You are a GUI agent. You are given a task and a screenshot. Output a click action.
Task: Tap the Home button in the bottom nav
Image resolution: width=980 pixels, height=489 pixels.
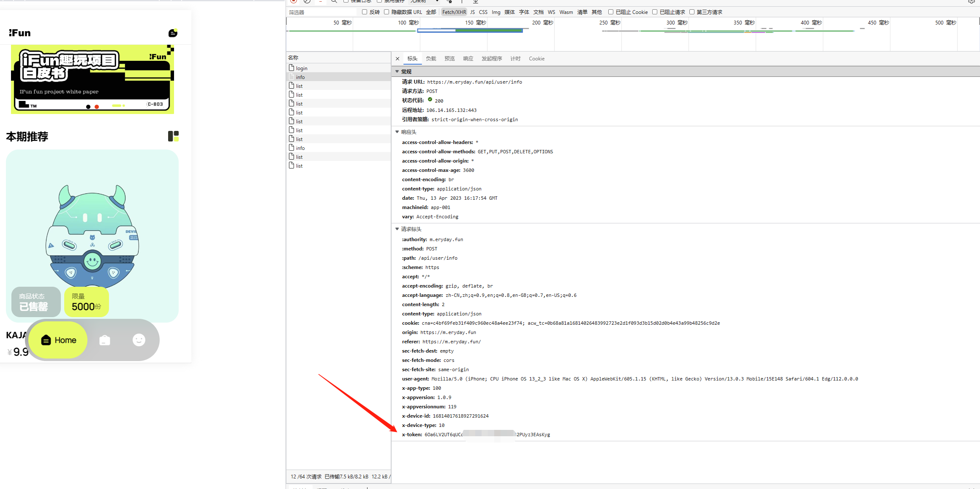tap(58, 340)
